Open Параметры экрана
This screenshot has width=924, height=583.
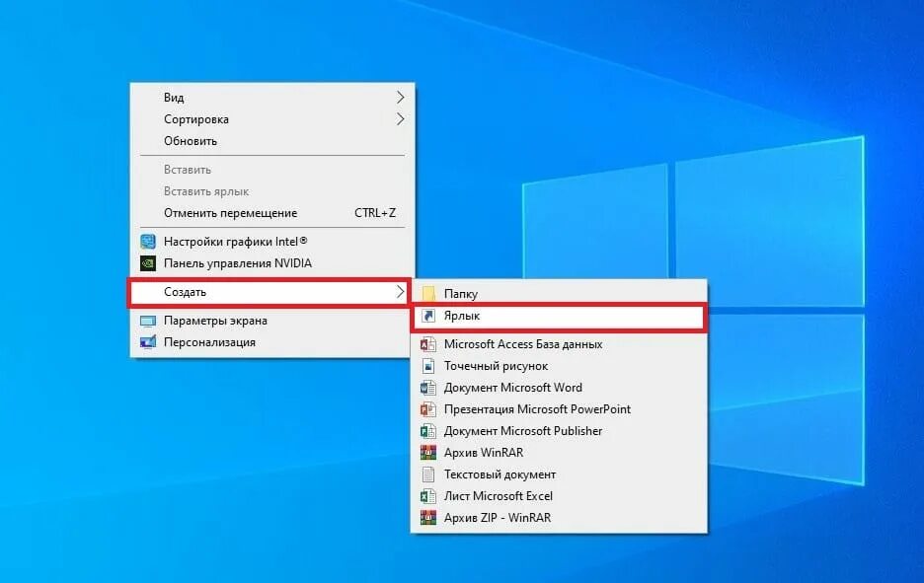coord(272,321)
